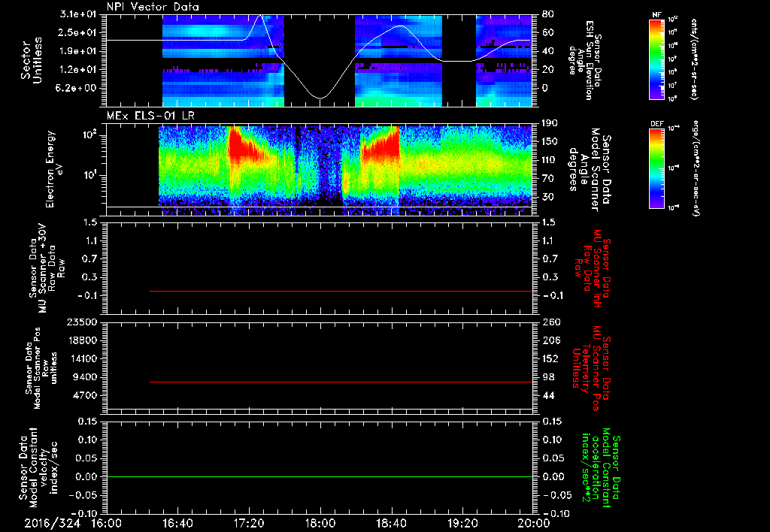Select the "NPI Vector Data" panel title
The image size is (770, 532).
point(153,7)
